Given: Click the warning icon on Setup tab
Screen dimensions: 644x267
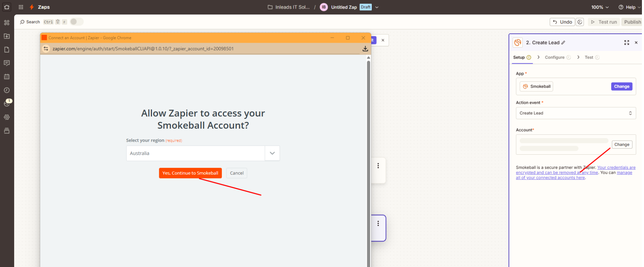Looking at the screenshot, I should 529,58.
